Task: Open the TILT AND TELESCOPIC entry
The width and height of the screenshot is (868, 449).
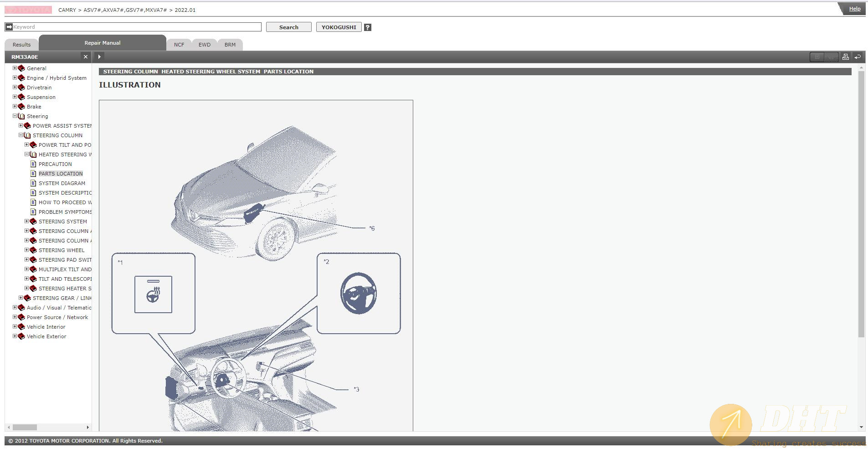Action: click(x=65, y=279)
